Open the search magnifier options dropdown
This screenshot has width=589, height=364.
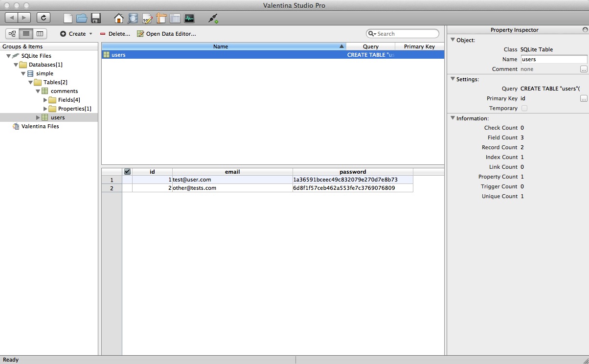click(x=372, y=34)
